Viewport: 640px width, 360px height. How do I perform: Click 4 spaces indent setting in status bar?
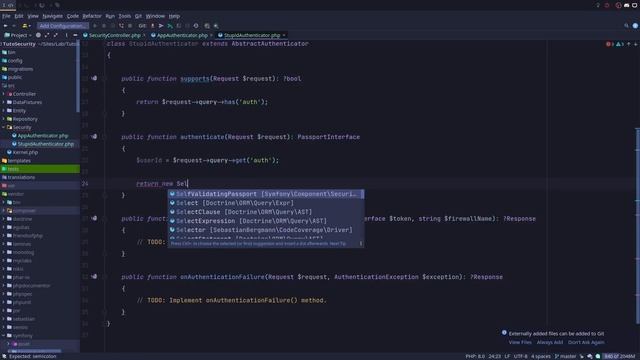(540, 356)
